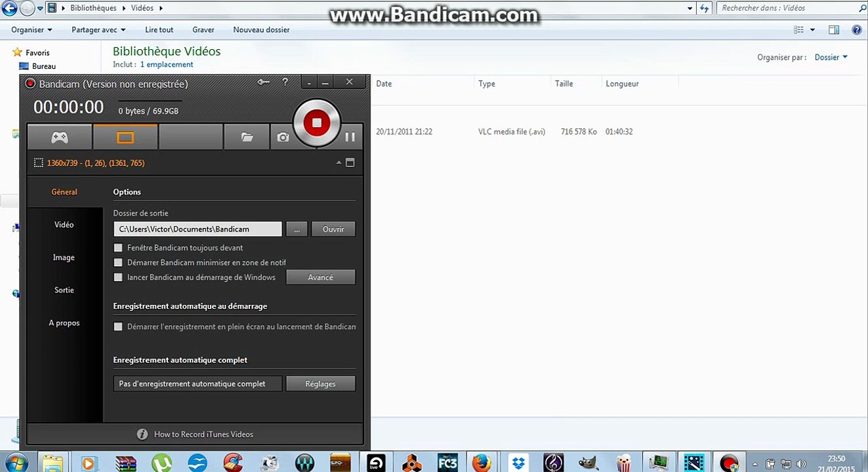868x472 pixels.
Task: Open the 1 emplacement link
Action: [x=167, y=64]
